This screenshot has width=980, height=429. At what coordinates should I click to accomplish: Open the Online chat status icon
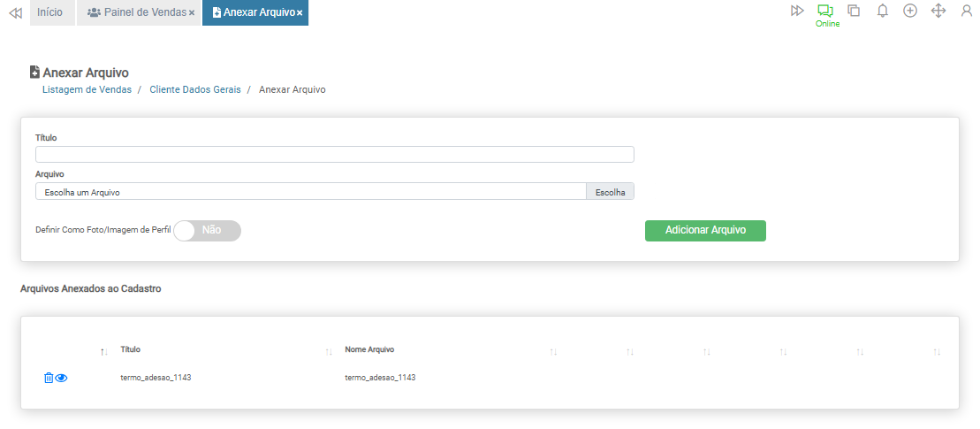(825, 11)
